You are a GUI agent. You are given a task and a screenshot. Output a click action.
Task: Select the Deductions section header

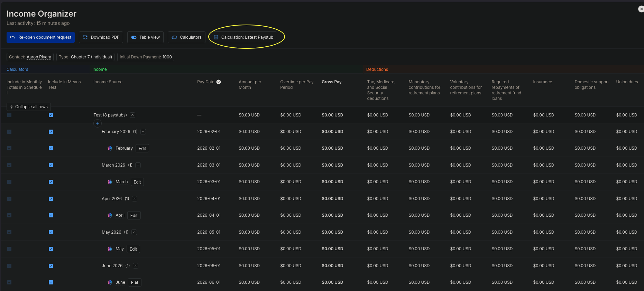[x=377, y=69]
